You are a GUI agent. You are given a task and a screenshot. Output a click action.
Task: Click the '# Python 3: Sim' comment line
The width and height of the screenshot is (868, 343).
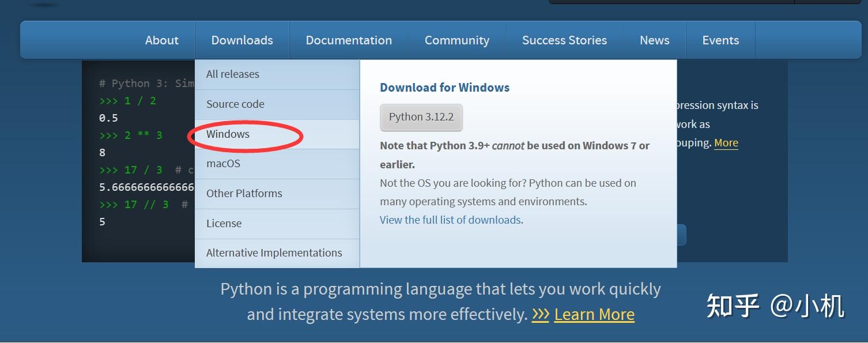pyautogui.click(x=146, y=84)
